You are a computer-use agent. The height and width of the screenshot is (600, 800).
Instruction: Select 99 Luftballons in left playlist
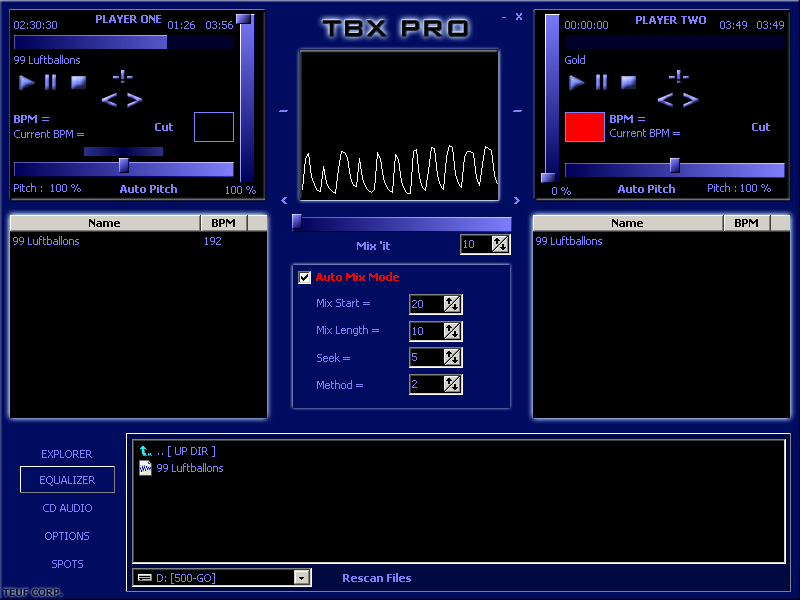tap(46, 241)
